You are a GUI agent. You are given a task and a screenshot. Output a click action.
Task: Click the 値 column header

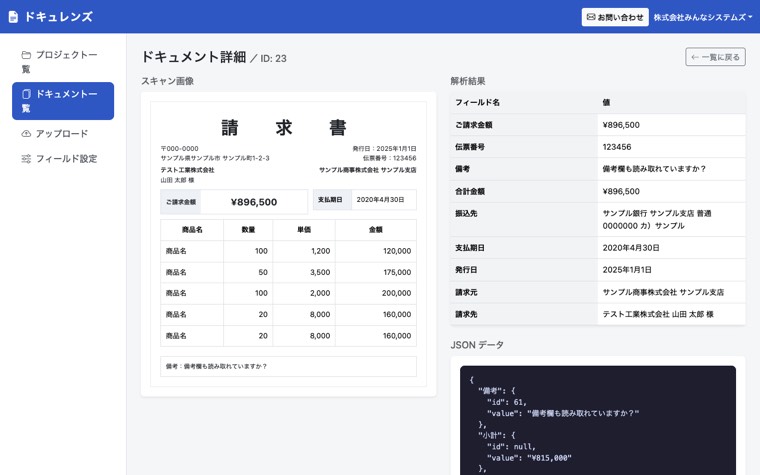(606, 102)
